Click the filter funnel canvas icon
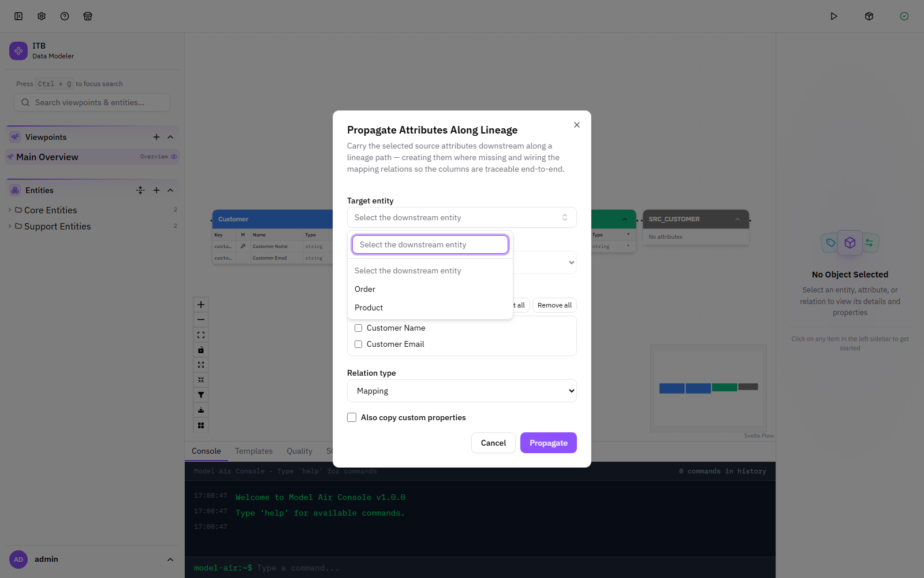This screenshot has height=578, width=924. pos(201,395)
